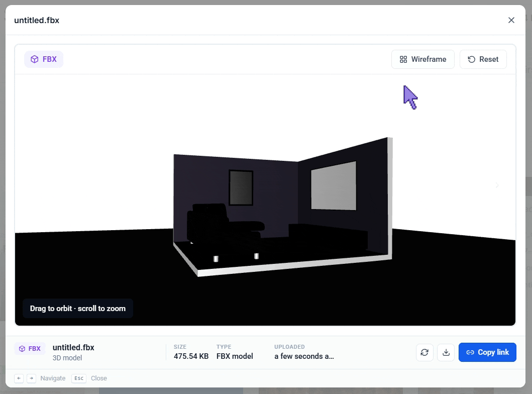Click the purple FBX badge in viewer header
Viewport: 532px width, 394px height.
pyautogui.click(x=44, y=59)
